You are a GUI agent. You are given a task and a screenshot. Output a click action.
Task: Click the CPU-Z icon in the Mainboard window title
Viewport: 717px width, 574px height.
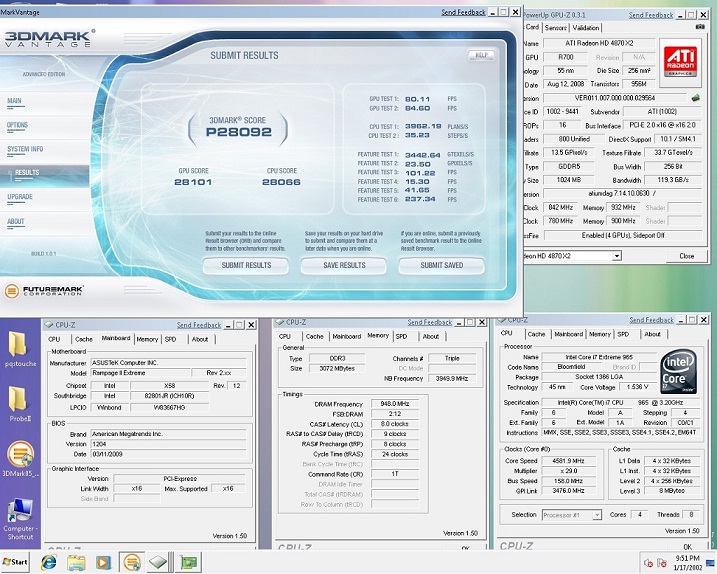coord(49,325)
